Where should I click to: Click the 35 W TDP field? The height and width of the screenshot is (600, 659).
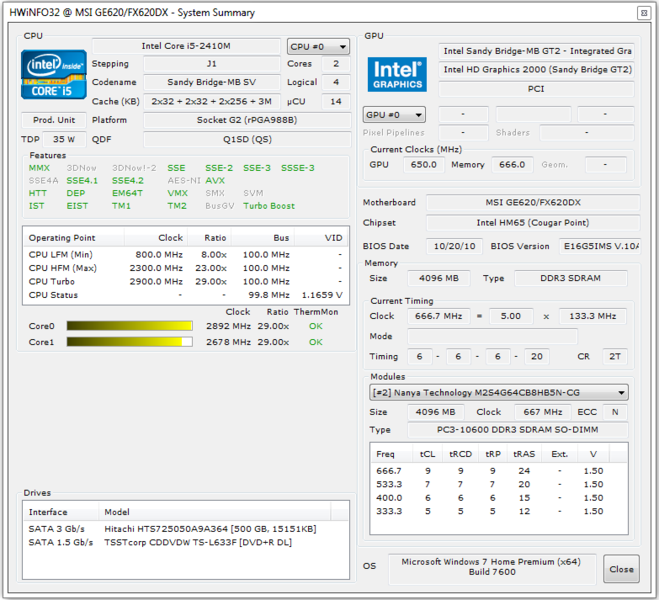coord(64,139)
